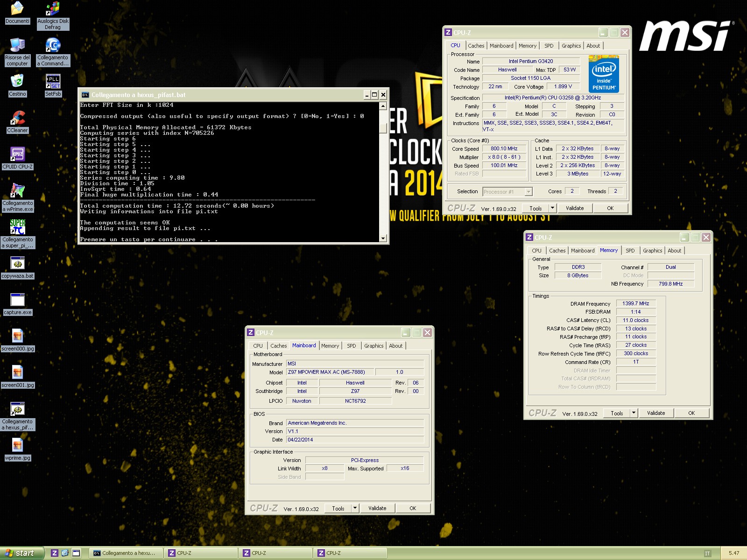Click the CAS# Latency 11.0 clocks value
Viewport: 747px width, 560px height.
point(636,320)
